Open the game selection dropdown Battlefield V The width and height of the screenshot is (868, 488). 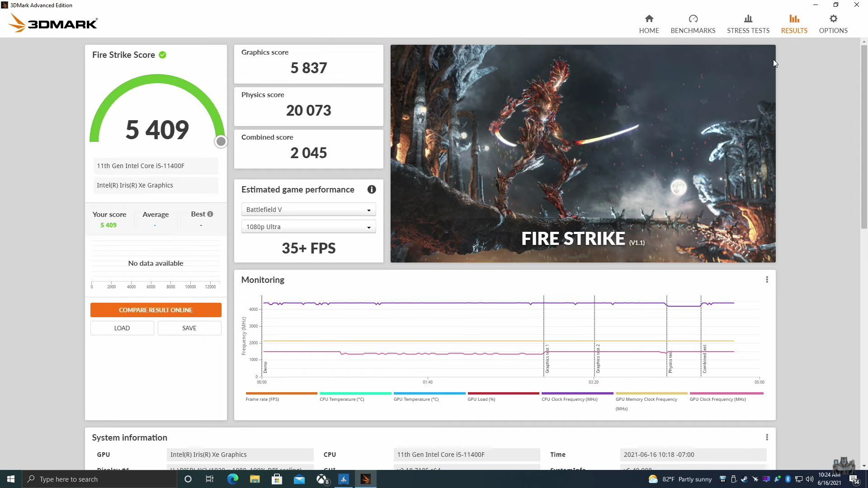(x=308, y=210)
